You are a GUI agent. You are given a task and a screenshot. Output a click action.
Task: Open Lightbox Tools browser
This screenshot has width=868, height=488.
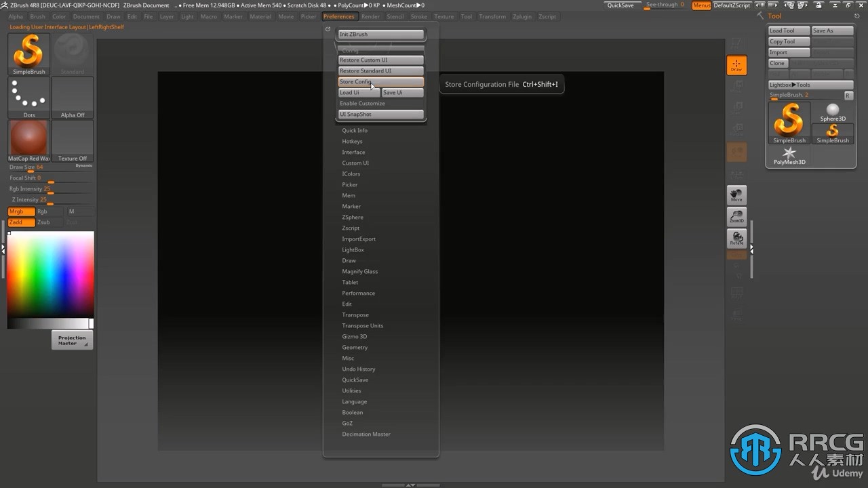click(x=811, y=85)
